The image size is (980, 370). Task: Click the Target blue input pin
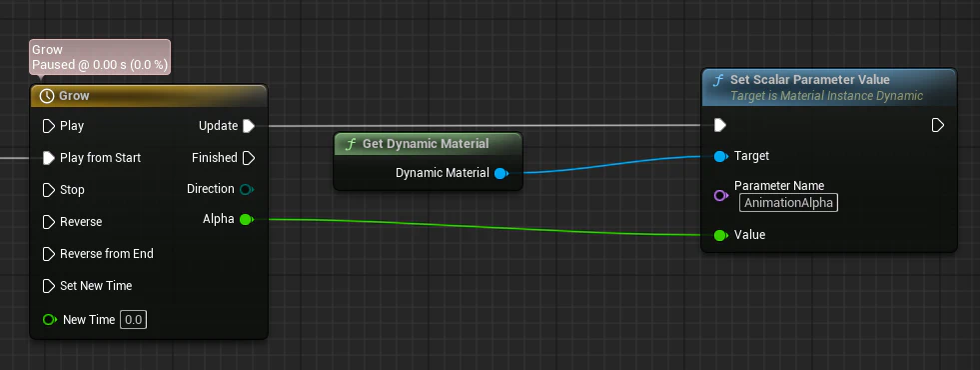click(x=720, y=156)
